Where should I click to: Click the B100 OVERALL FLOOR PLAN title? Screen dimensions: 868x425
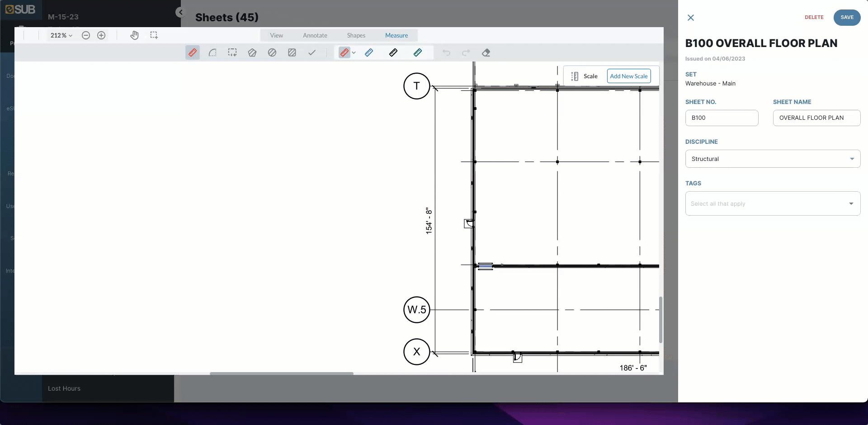(x=761, y=43)
